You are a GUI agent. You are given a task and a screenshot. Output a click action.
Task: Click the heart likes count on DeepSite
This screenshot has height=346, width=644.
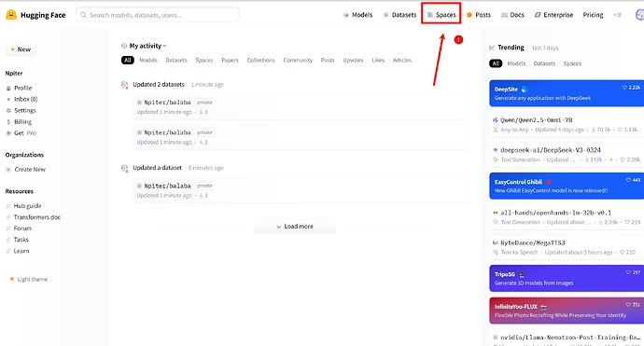point(631,88)
